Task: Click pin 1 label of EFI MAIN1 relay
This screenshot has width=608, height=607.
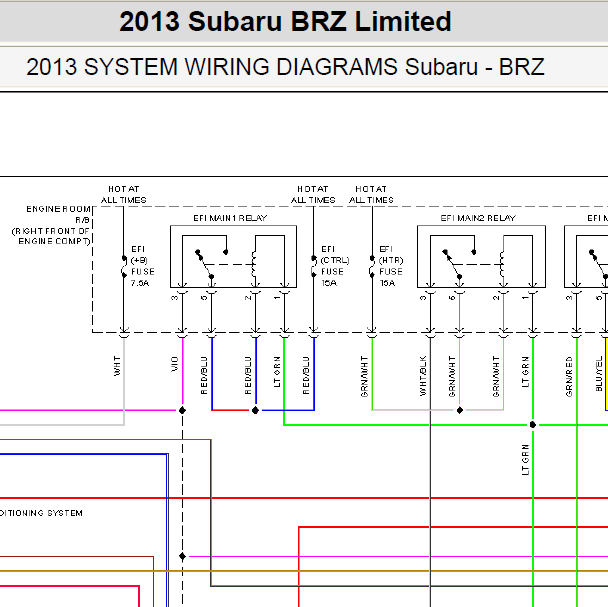Action: 277,297
